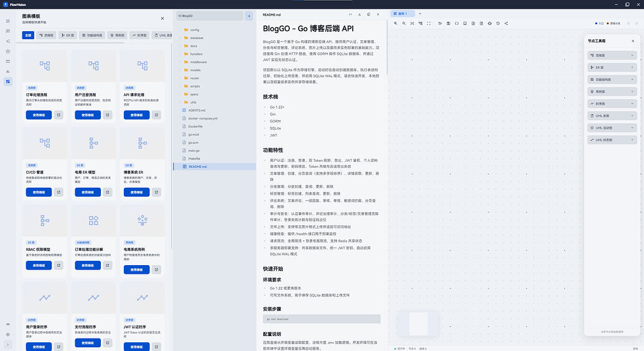Zoom in on the canvas
Screen dimensions: 644x351
pyautogui.click(x=396, y=24)
